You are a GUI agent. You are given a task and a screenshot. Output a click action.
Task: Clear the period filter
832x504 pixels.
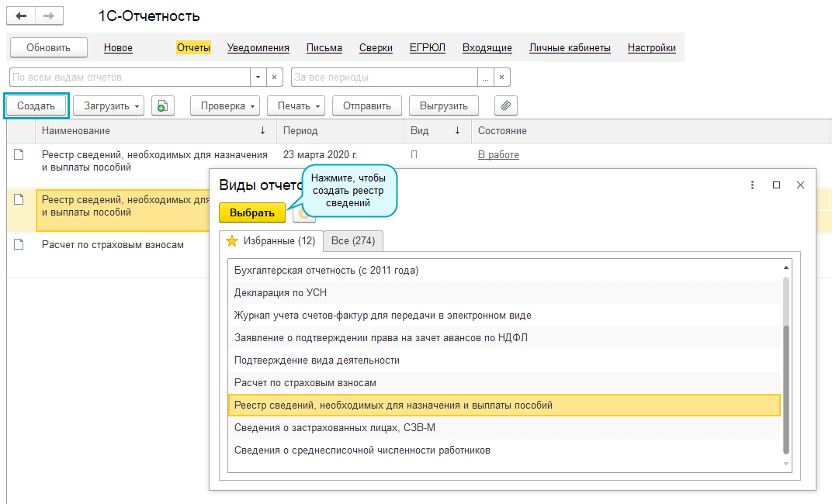point(501,78)
